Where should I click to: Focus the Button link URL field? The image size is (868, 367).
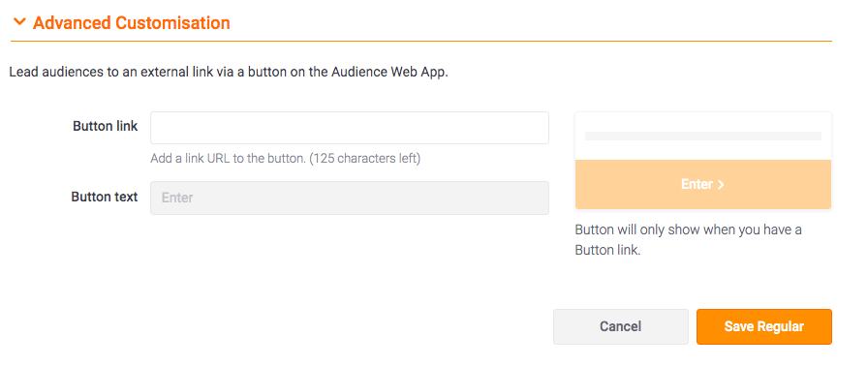coord(350,128)
